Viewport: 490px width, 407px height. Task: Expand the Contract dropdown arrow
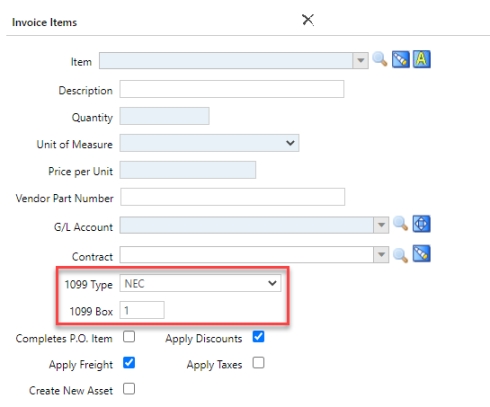click(381, 255)
